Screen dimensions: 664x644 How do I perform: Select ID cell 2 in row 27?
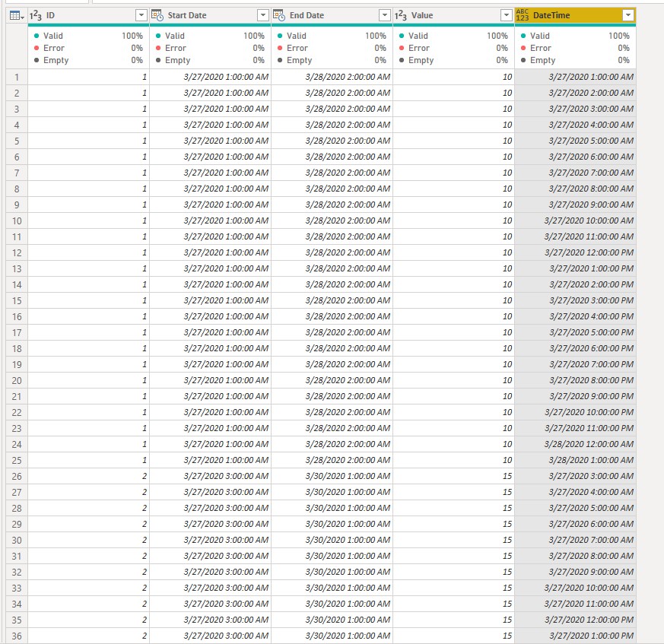[x=88, y=493]
